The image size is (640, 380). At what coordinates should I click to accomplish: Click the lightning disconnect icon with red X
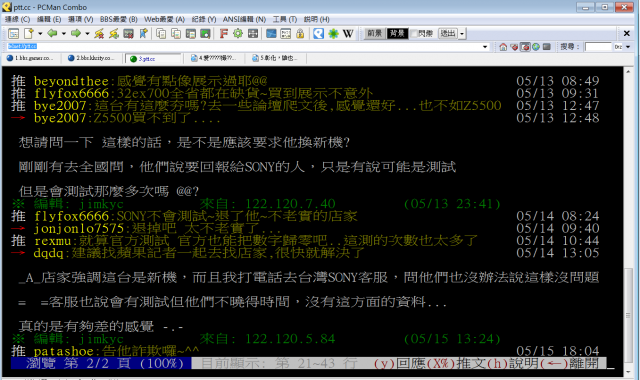[x=99, y=33]
